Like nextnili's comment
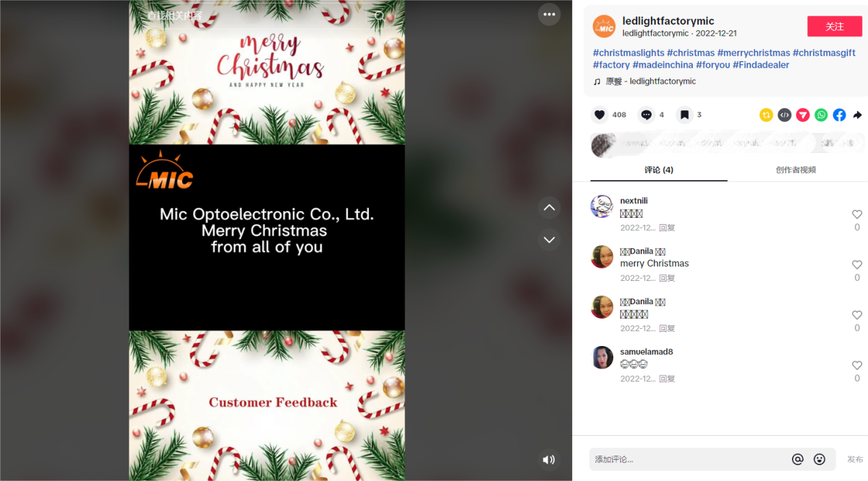This screenshot has height=481, width=868. point(856,214)
